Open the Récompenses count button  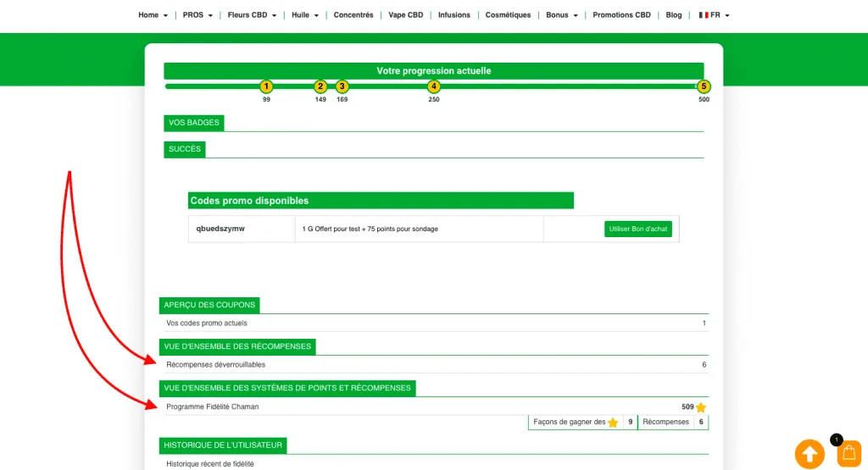point(673,422)
